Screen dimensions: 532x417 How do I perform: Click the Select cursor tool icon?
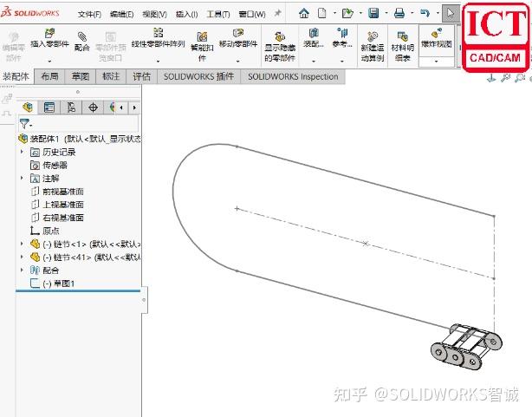(451, 14)
